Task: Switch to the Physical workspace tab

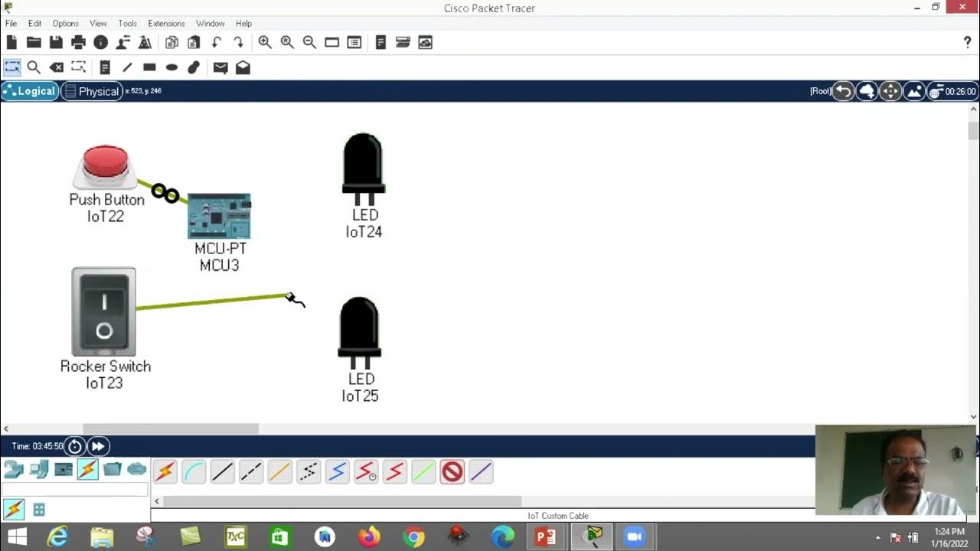Action: 92,91
